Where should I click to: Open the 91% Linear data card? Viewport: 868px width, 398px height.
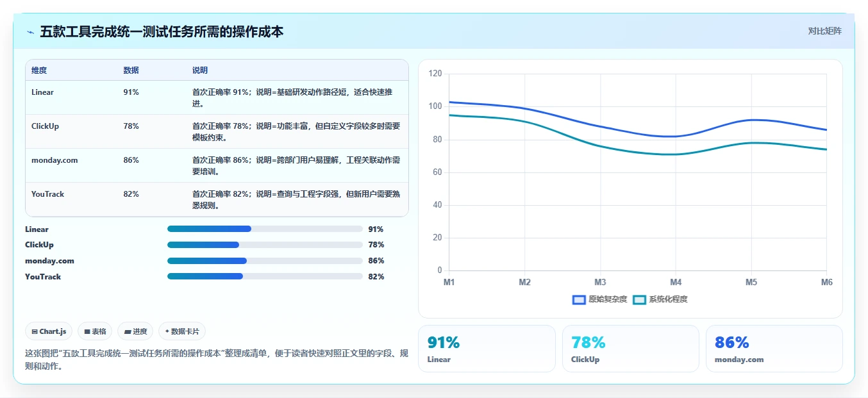point(487,349)
